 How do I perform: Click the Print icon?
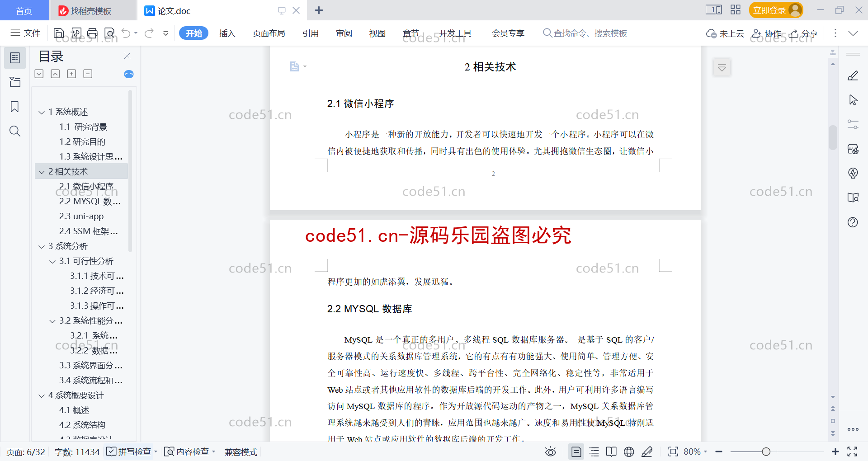(x=93, y=33)
